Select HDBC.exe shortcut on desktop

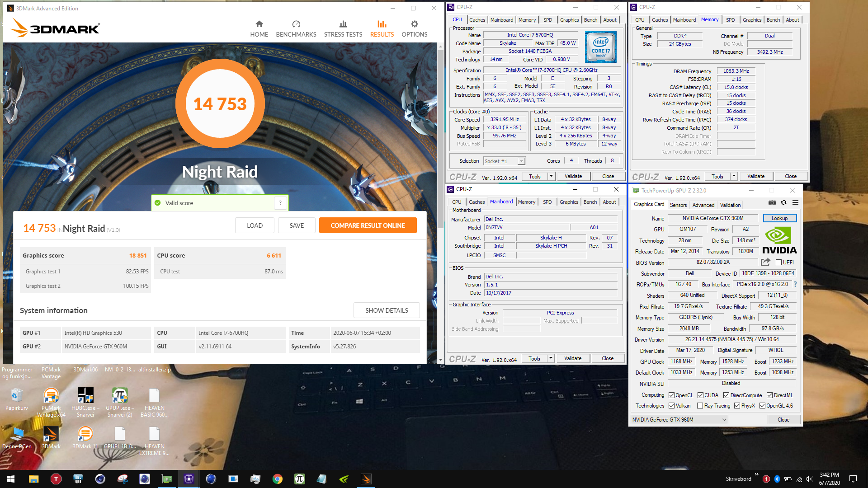(x=85, y=402)
